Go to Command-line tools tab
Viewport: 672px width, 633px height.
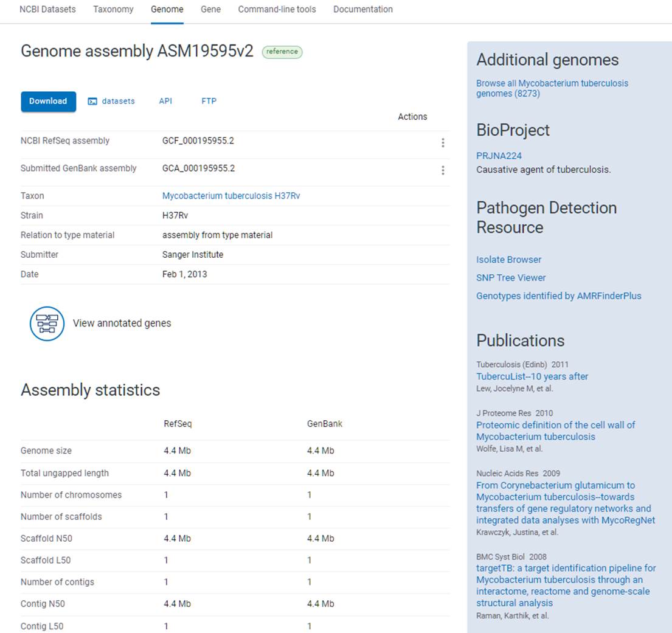[277, 10]
